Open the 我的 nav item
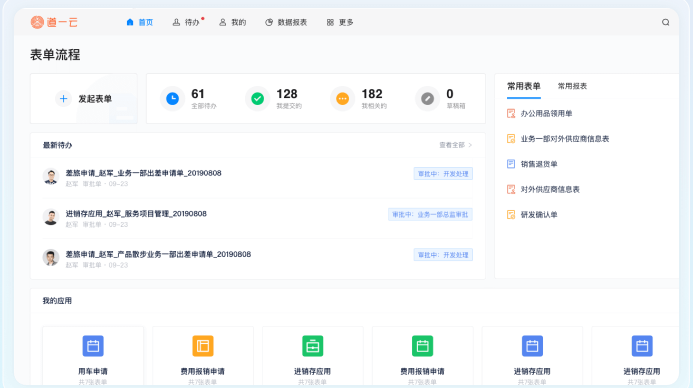This screenshot has width=693, height=388. coord(233,22)
